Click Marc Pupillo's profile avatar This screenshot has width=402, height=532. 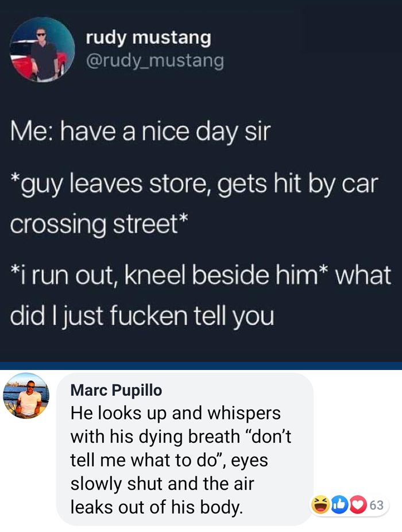click(x=26, y=396)
